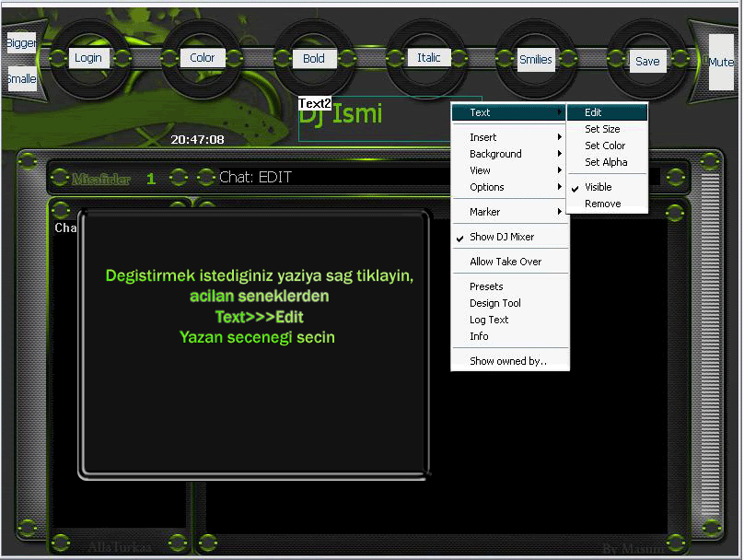Click the Dj Ismi text label
The height and width of the screenshot is (560, 744).
(339, 115)
